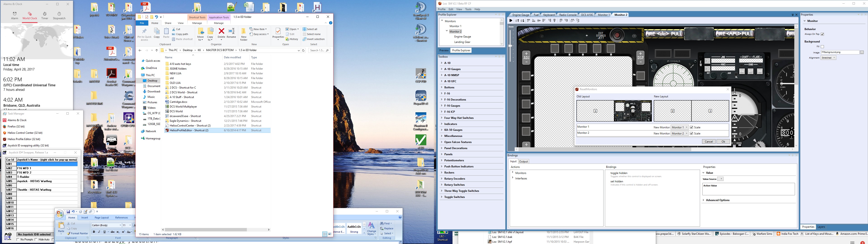
Task: Switch to the DCS A10C tab
Action: pyautogui.click(x=587, y=15)
